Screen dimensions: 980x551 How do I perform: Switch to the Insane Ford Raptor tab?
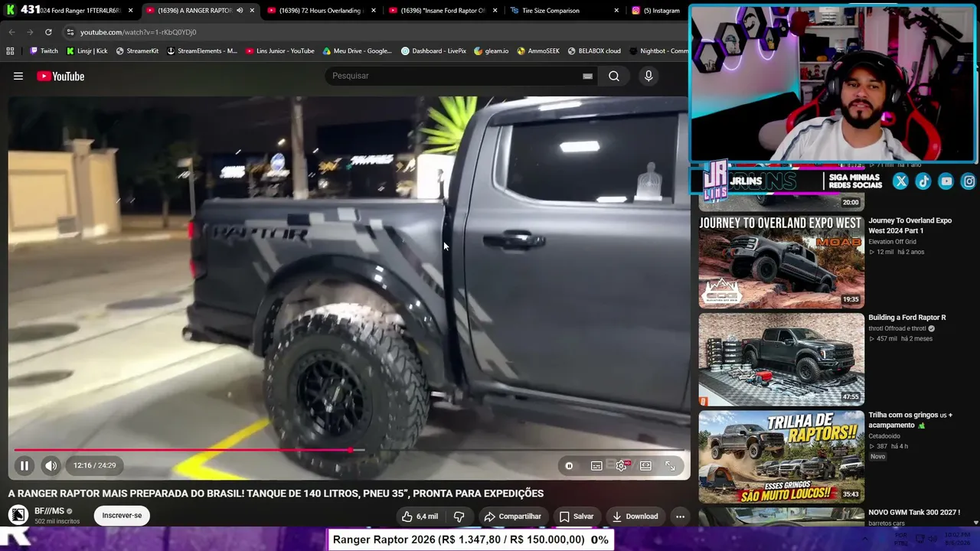(445, 11)
